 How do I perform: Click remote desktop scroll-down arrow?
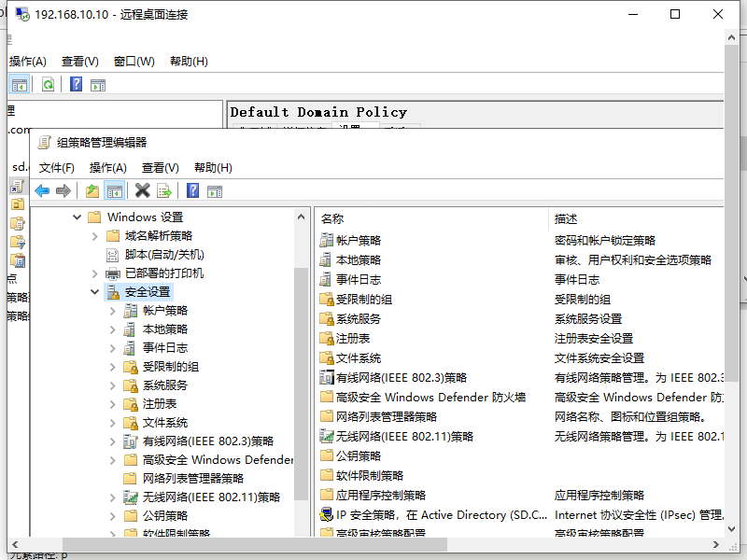click(732, 529)
